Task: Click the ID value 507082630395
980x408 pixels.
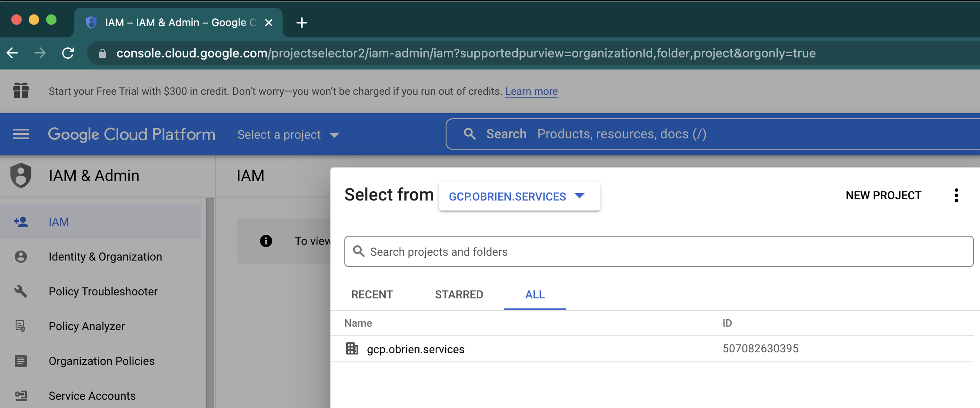Action: point(760,348)
